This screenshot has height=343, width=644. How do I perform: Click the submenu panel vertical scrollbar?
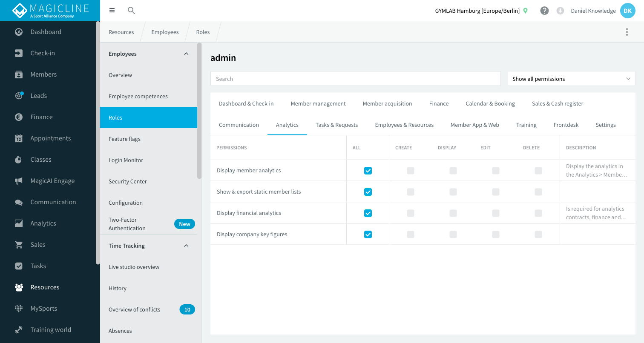pos(199,111)
